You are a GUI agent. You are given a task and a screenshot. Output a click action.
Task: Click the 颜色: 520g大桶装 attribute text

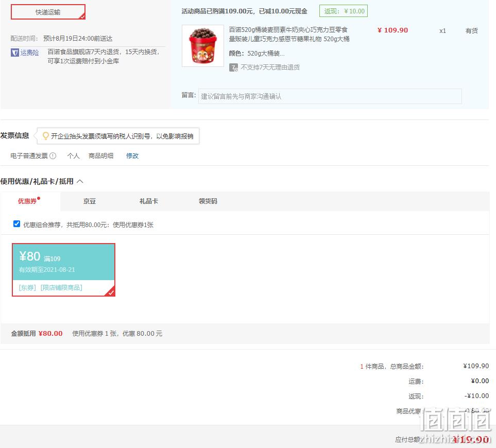(256, 53)
